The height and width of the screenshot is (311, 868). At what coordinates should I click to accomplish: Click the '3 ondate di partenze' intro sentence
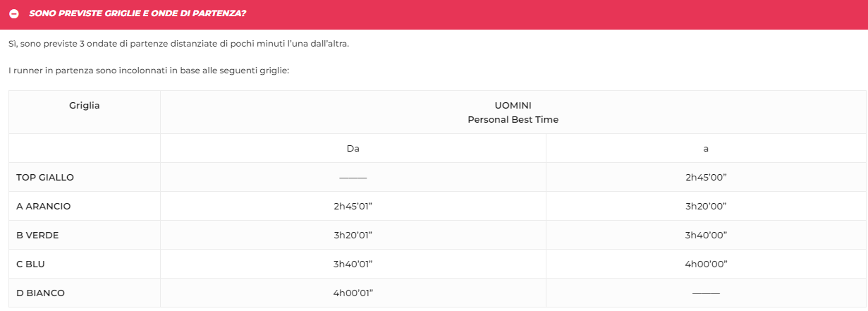(179, 44)
